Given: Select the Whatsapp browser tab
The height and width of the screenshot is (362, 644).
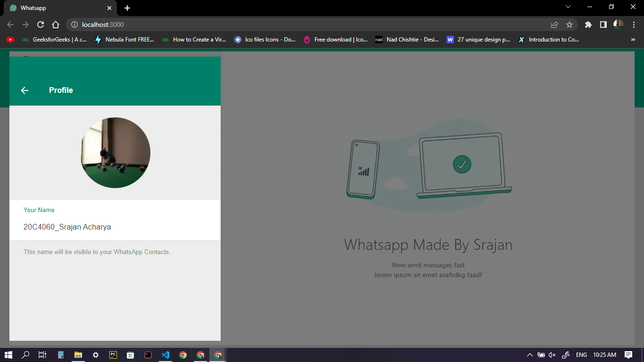Looking at the screenshot, I should tap(60, 8).
